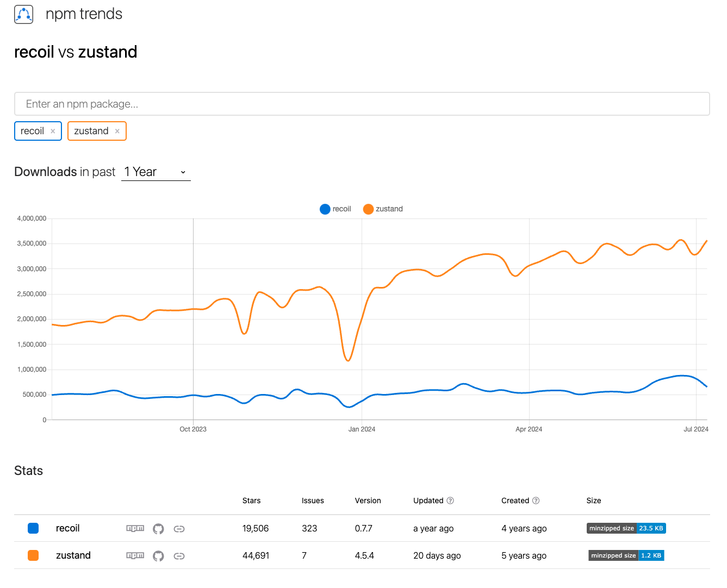
Task: Open zustand GitHub repository icon
Action: pos(158,556)
